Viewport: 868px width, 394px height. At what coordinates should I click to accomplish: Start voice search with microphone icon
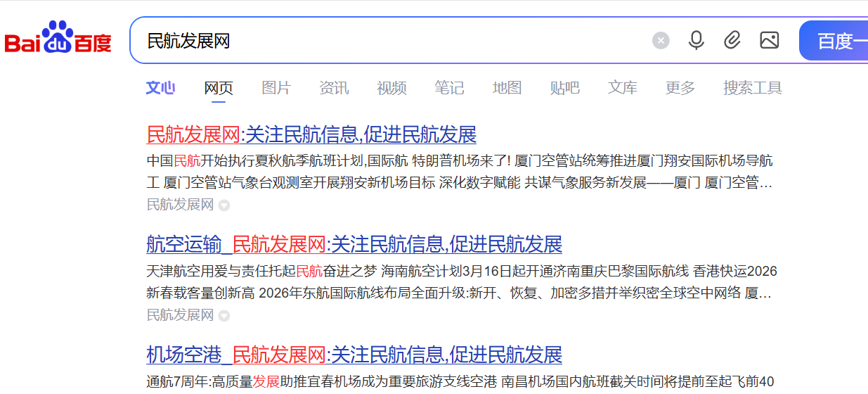tap(696, 40)
